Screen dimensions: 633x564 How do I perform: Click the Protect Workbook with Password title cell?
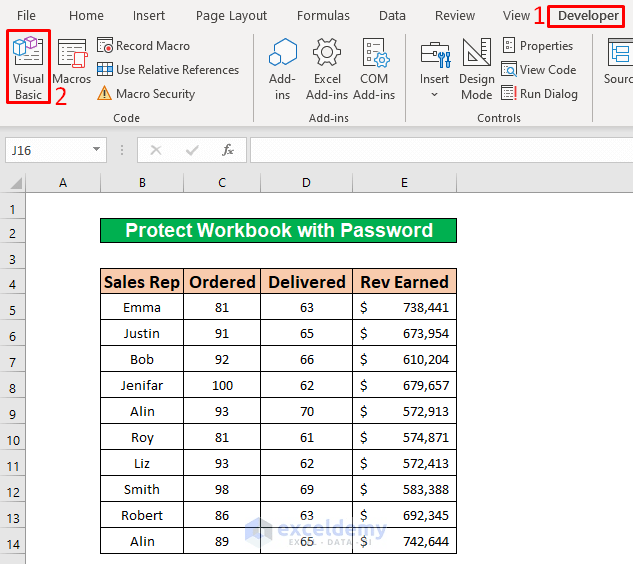[x=279, y=231]
